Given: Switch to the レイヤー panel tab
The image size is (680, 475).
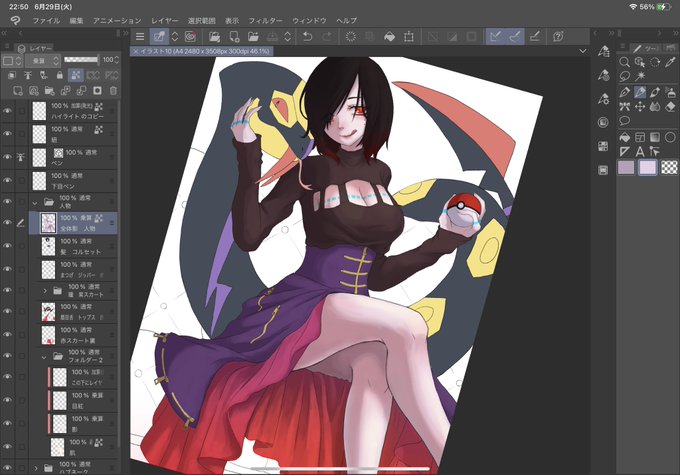Looking at the screenshot, I should [x=36, y=48].
